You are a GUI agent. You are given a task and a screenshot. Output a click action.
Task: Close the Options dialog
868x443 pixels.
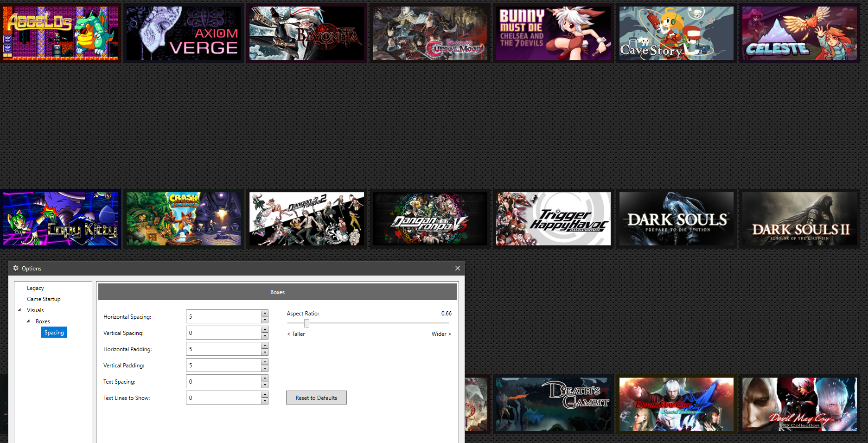point(458,268)
